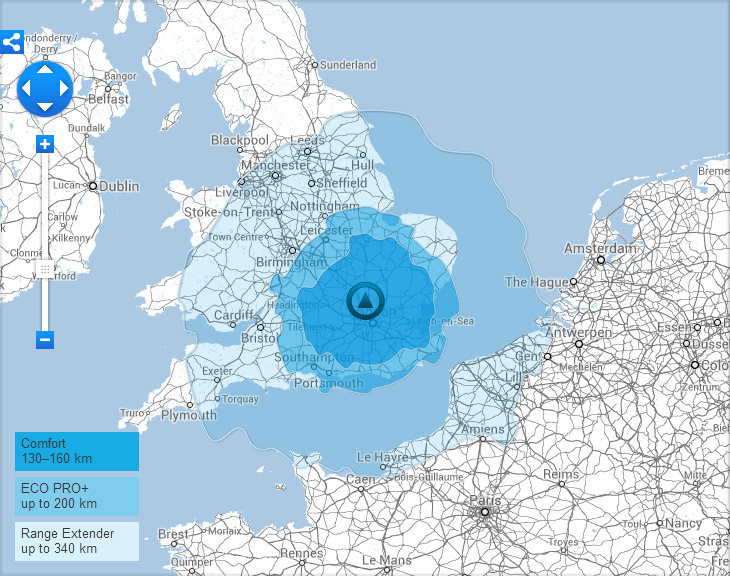
Task: Click the Antwerpen city marker
Action: pyautogui.click(x=578, y=344)
